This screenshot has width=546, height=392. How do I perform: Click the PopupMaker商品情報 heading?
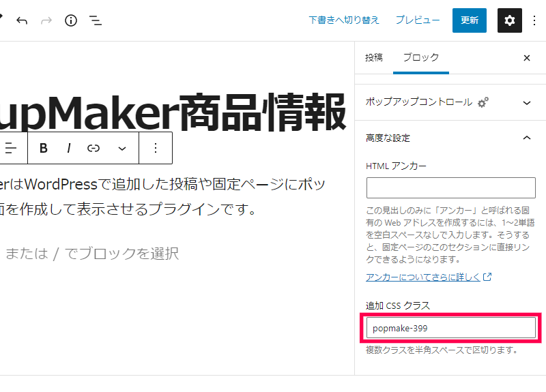point(173,112)
